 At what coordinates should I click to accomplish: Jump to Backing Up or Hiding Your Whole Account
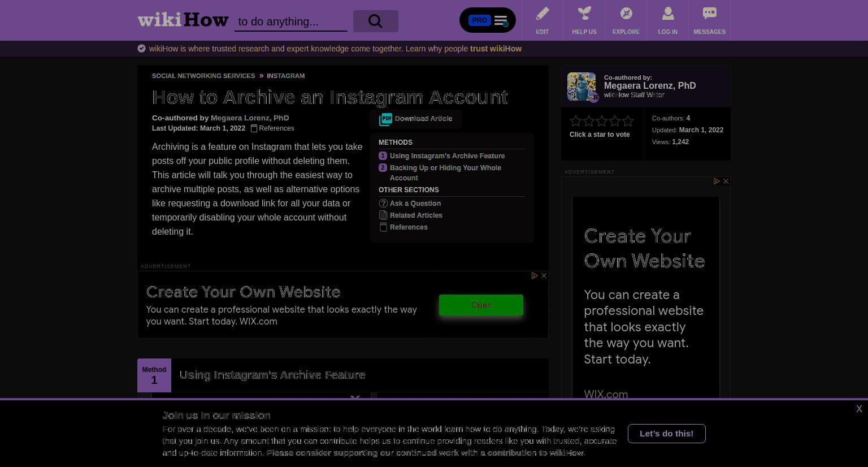coord(445,173)
